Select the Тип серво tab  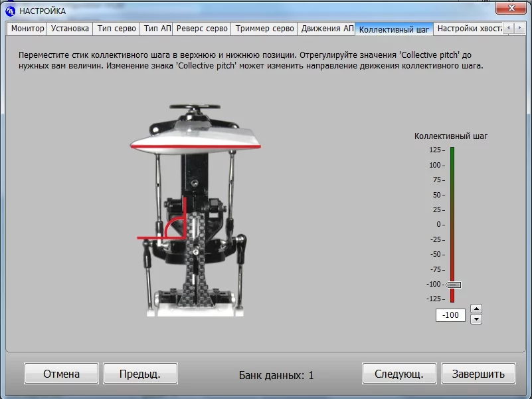[x=117, y=29]
